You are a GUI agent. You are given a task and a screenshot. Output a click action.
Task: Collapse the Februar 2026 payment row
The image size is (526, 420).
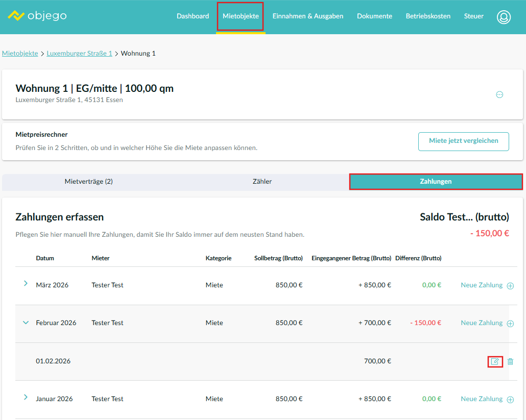tap(26, 322)
